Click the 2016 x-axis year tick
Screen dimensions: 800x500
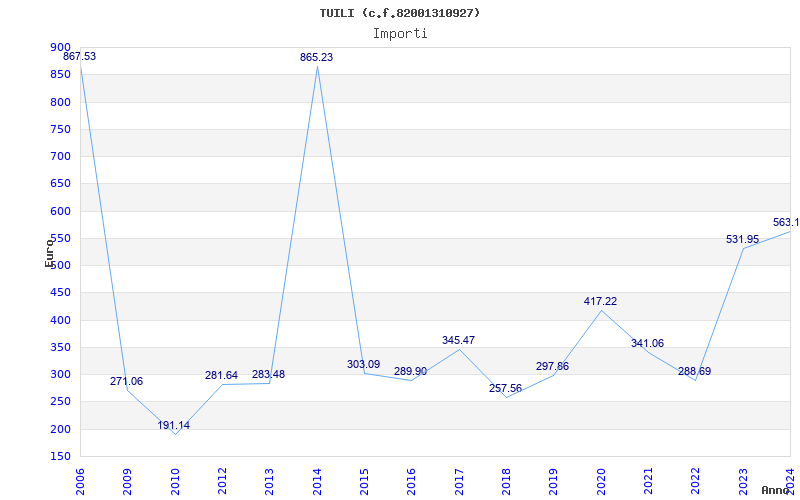pos(412,481)
